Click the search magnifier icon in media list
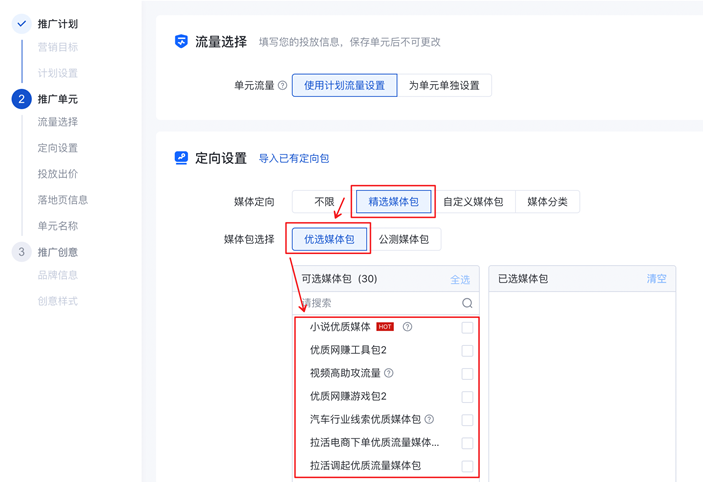The height and width of the screenshot is (482, 703). (467, 303)
